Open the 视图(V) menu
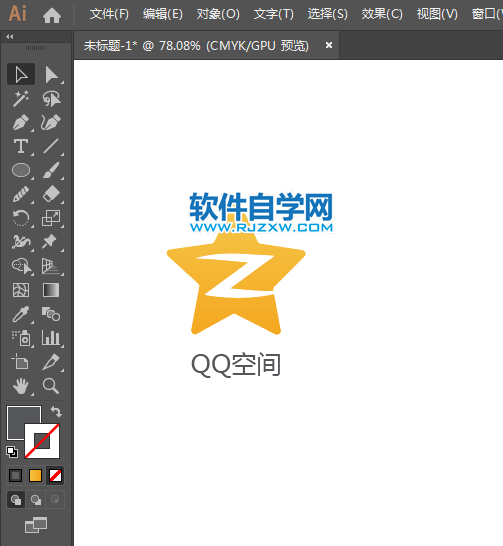503x546 pixels. tap(437, 14)
